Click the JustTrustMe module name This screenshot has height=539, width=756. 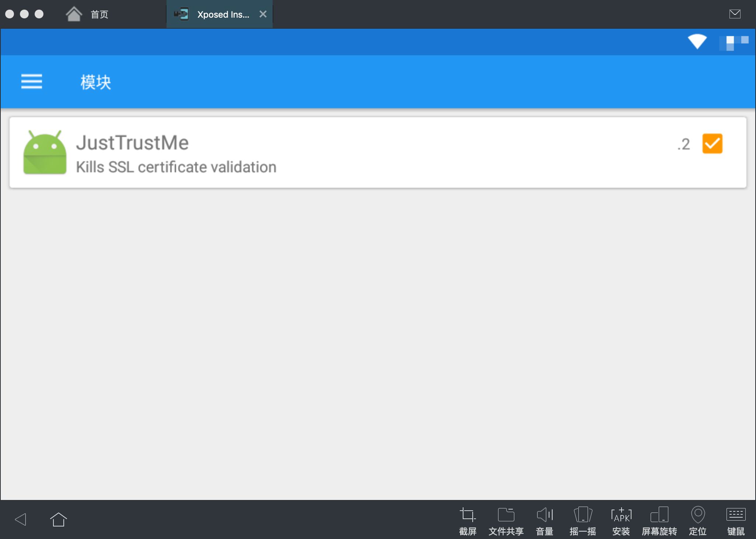pyautogui.click(x=132, y=142)
